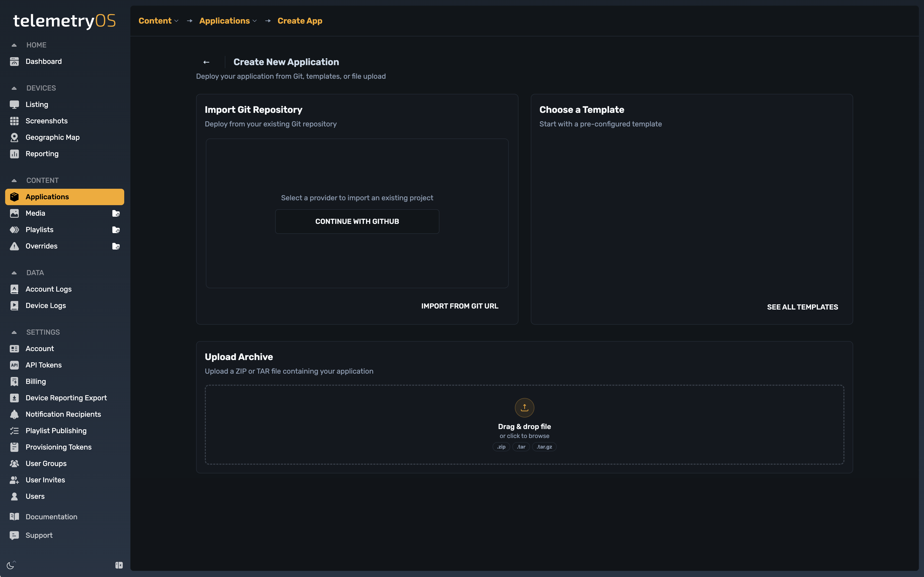Click CONTINUE WITH GITHUB

pos(357,221)
